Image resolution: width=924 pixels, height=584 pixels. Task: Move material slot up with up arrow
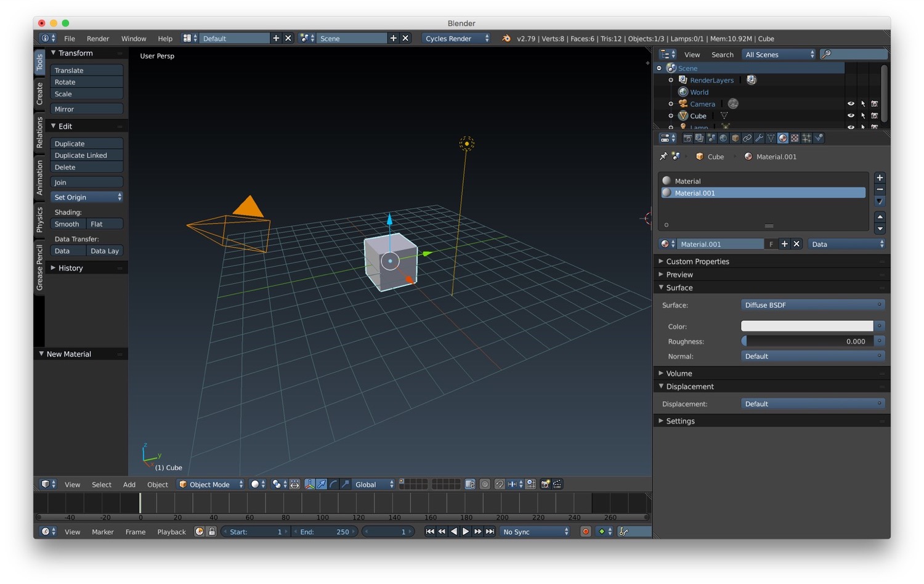[880, 217]
